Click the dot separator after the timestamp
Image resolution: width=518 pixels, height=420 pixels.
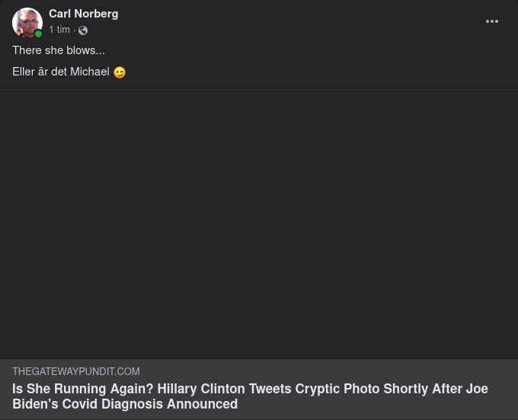[x=75, y=30]
